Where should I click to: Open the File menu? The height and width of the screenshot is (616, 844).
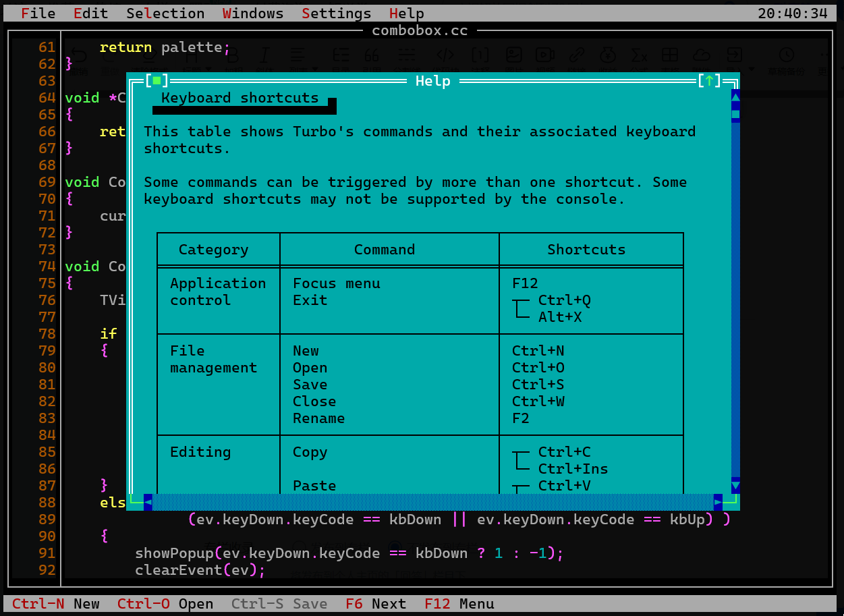click(x=38, y=13)
